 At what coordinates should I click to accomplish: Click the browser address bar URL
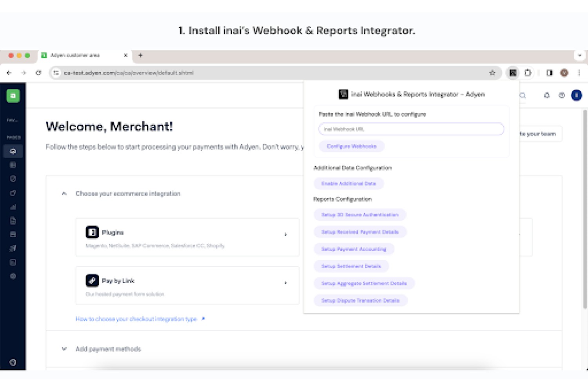(x=129, y=73)
